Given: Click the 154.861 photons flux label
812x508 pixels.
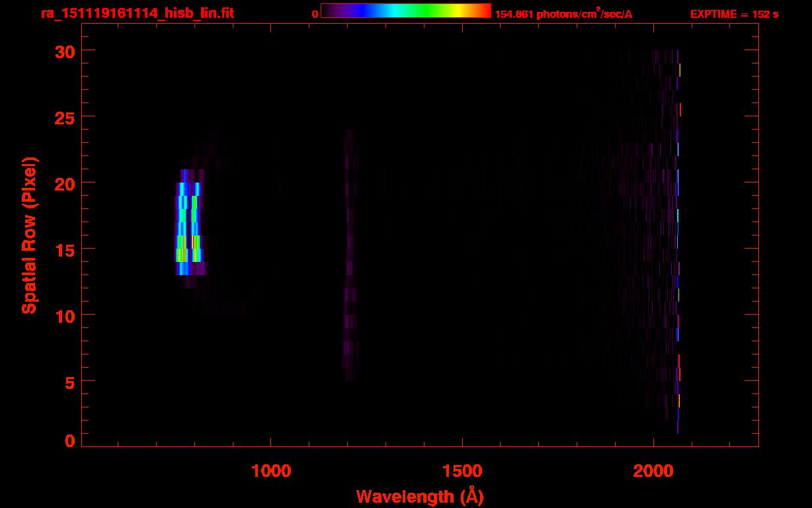Looking at the screenshot, I should [x=563, y=14].
